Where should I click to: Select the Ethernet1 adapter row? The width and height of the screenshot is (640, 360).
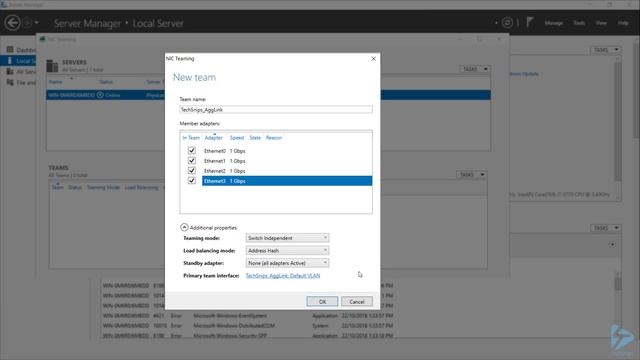coord(287,161)
